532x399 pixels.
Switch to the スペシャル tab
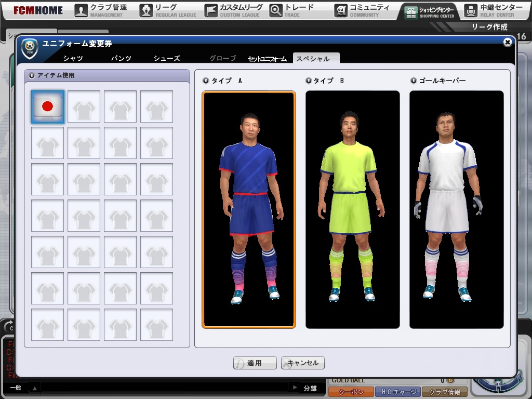[316, 58]
